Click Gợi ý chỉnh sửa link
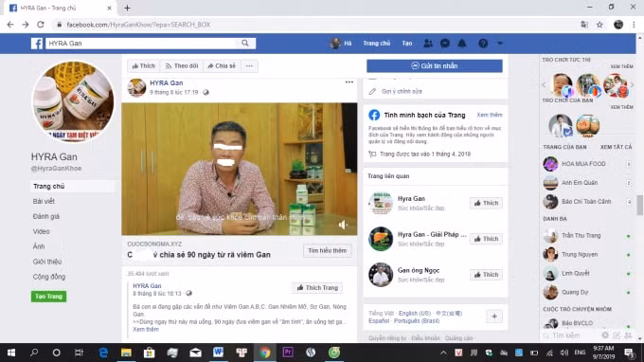644x362 pixels. tap(402, 91)
